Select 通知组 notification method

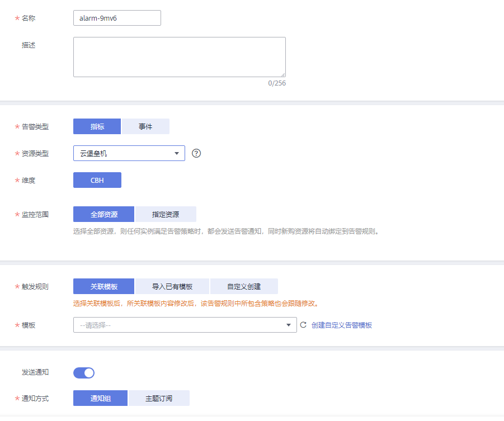click(100, 398)
